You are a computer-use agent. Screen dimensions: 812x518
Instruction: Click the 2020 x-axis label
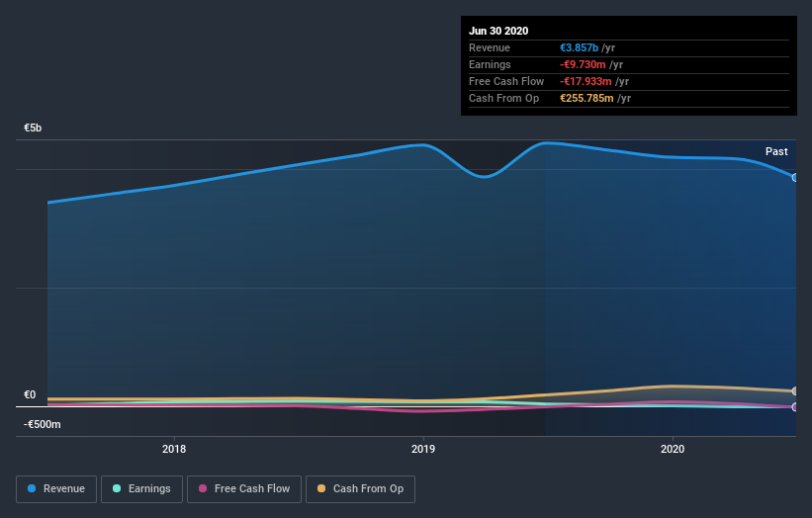673,449
